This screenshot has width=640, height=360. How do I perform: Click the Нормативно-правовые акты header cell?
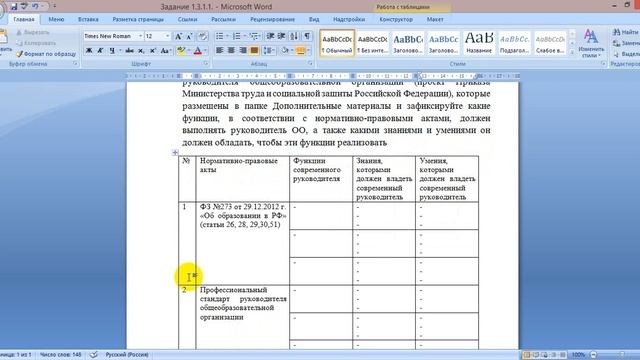click(242, 179)
